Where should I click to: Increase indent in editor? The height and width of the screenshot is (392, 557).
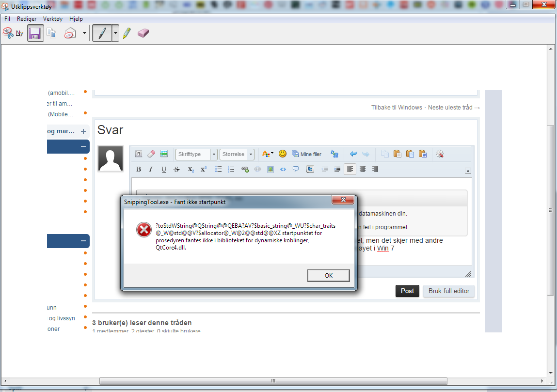337,170
